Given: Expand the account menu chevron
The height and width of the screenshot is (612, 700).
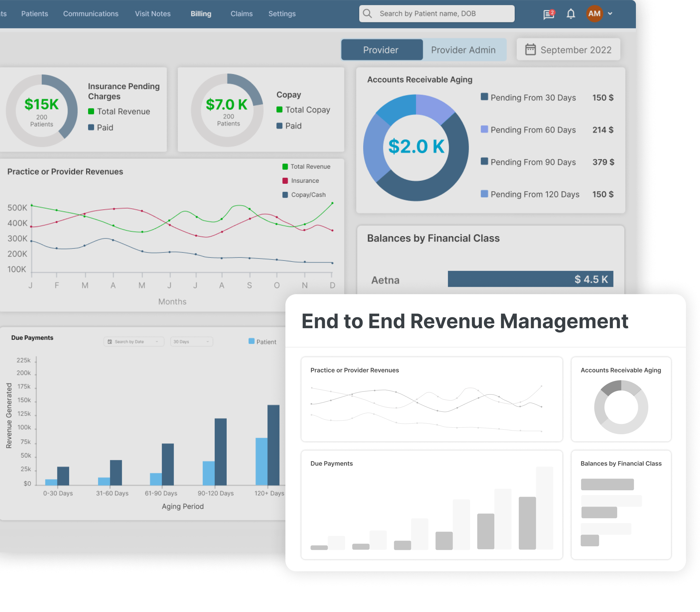Looking at the screenshot, I should tap(610, 14).
